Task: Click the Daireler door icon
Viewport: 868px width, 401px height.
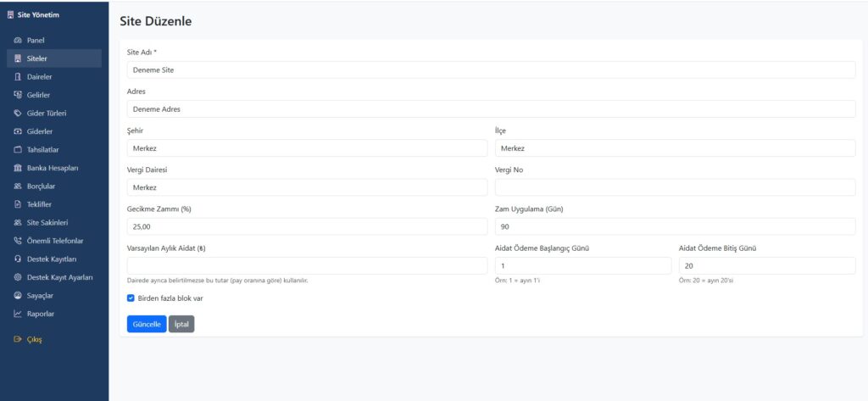Action: pos(18,77)
